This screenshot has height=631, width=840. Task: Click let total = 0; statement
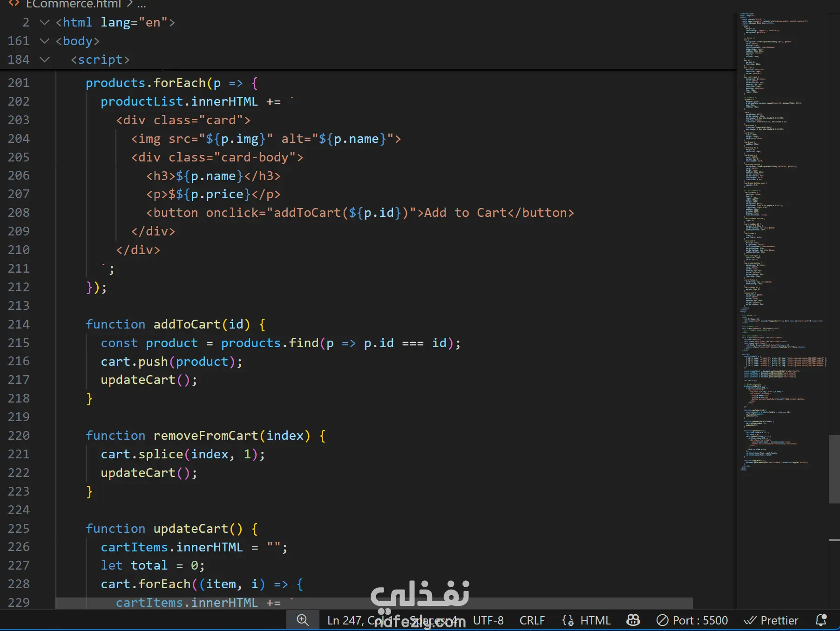(153, 565)
